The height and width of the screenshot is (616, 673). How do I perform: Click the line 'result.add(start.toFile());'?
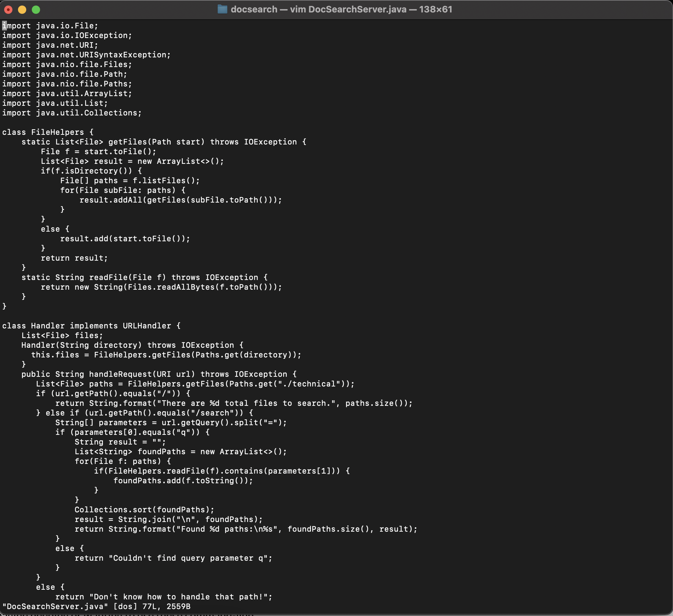point(125,239)
